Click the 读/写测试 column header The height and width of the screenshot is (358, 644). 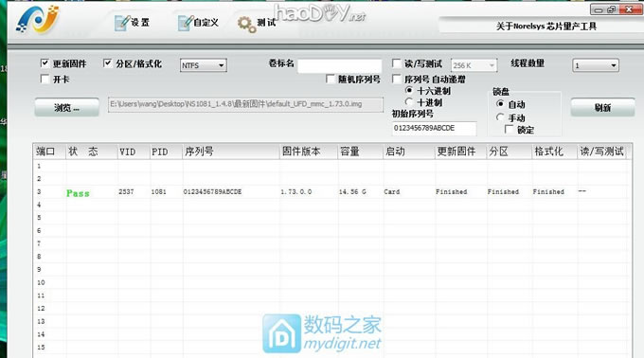(602, 152)
